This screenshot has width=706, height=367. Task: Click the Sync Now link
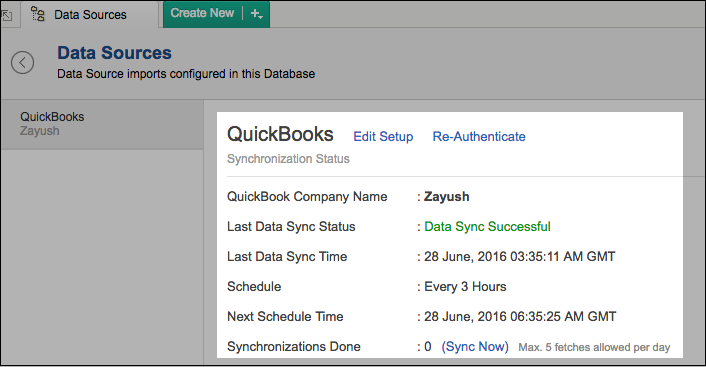tap(475, 347)
